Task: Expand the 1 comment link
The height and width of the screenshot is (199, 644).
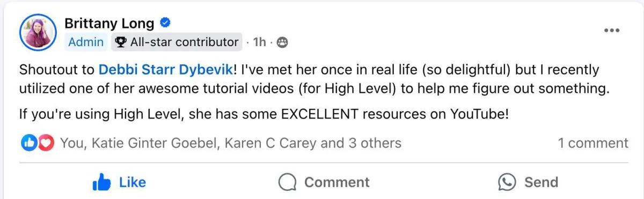Action: point(593,143)
